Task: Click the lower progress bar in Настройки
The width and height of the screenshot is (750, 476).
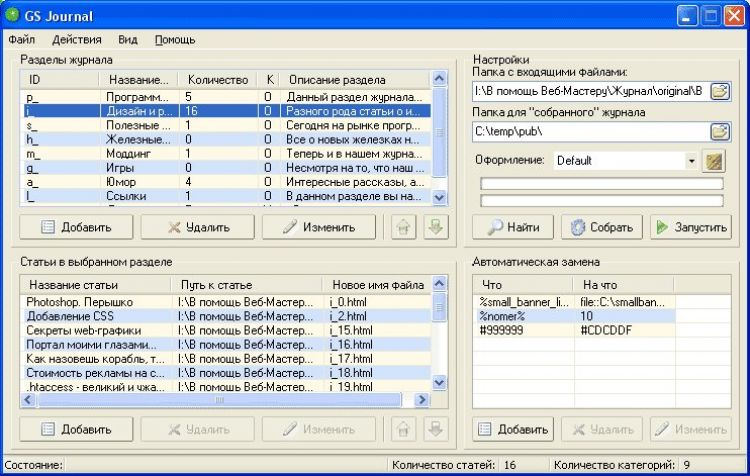Action: pyautogui.click(x=602, y=200)
